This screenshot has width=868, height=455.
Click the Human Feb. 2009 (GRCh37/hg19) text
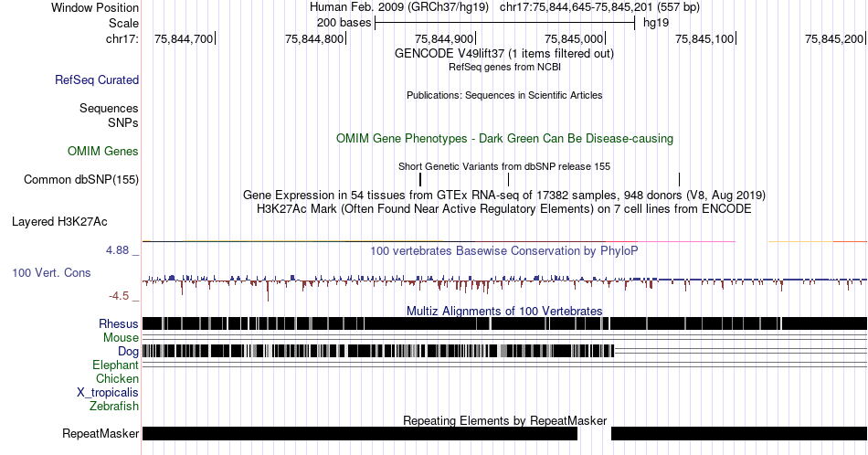[x=399, y=7]
